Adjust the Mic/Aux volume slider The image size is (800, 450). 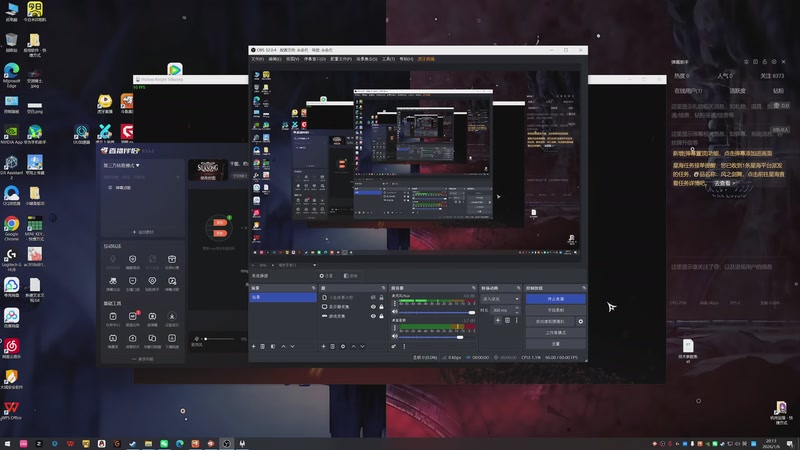coord(437,312)
